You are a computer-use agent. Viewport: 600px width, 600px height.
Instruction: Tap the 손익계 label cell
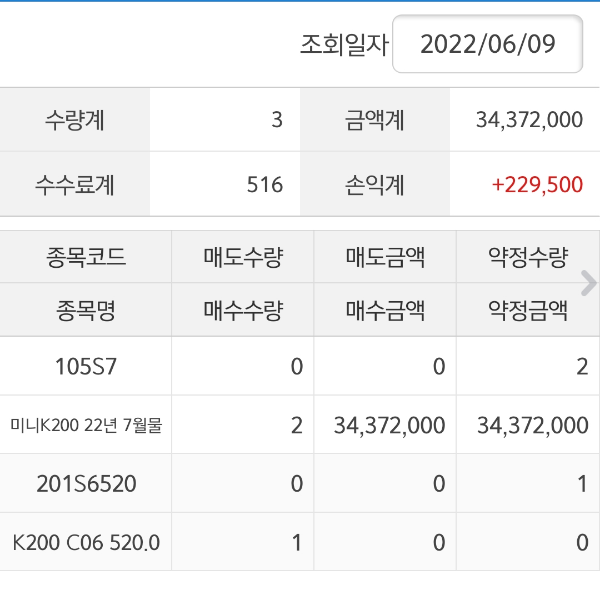[x=375, y=185]
